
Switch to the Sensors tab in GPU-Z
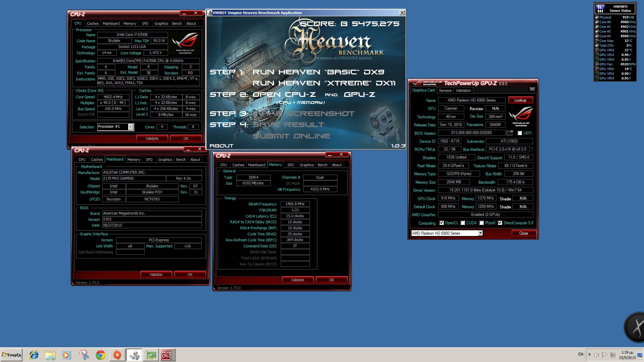pos(445,90)
